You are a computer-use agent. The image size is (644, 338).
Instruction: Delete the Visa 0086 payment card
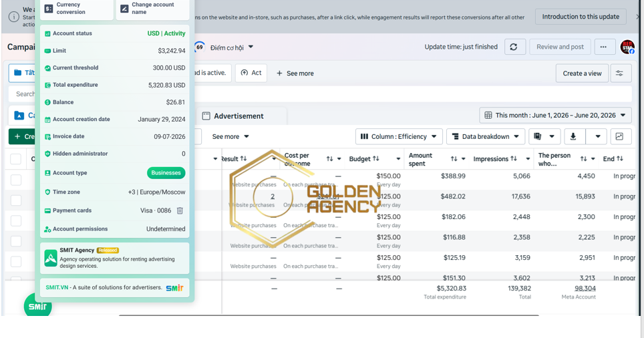tap(180, 210)
